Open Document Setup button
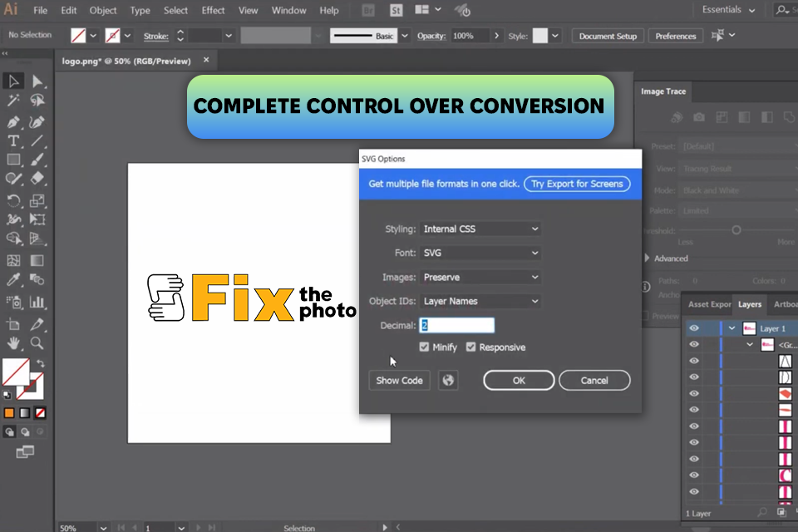This screenshot has height=532, width=798. (x=608, y=36)
